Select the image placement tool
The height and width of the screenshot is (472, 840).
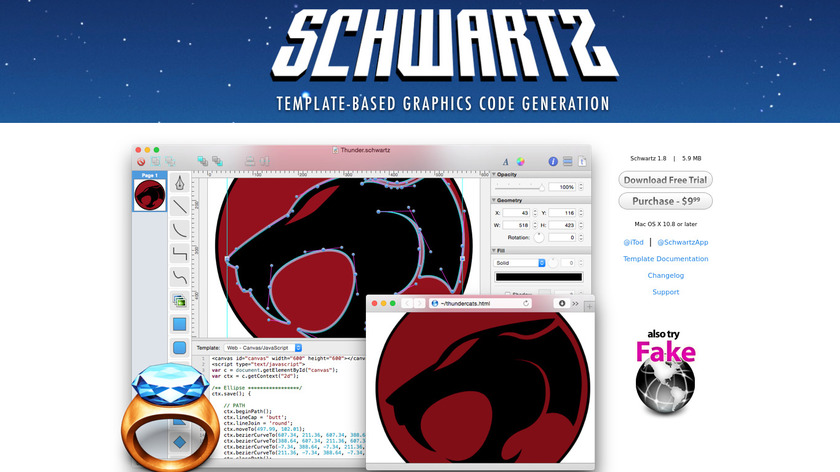coord(179,301)
